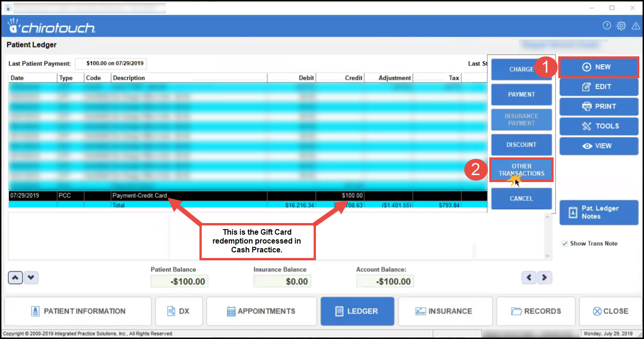
Task: Click the Credit column header
Action: [x=340, y=78]
